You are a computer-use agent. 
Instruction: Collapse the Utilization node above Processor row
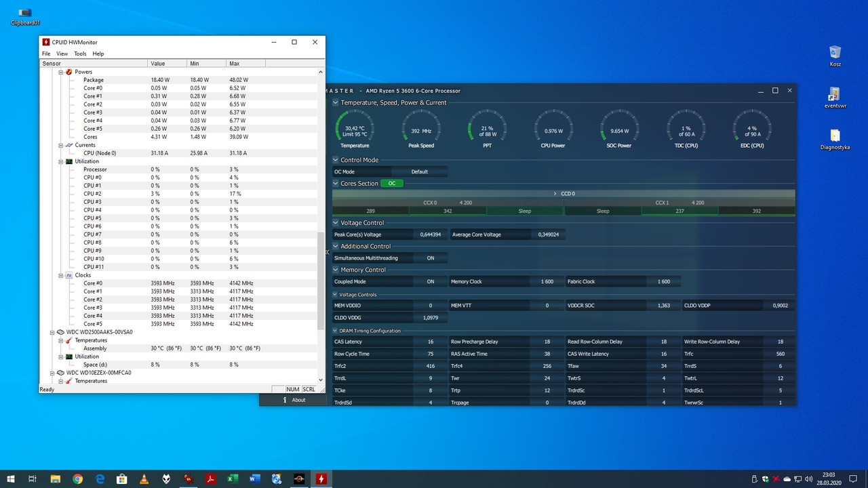coord(60,161)
